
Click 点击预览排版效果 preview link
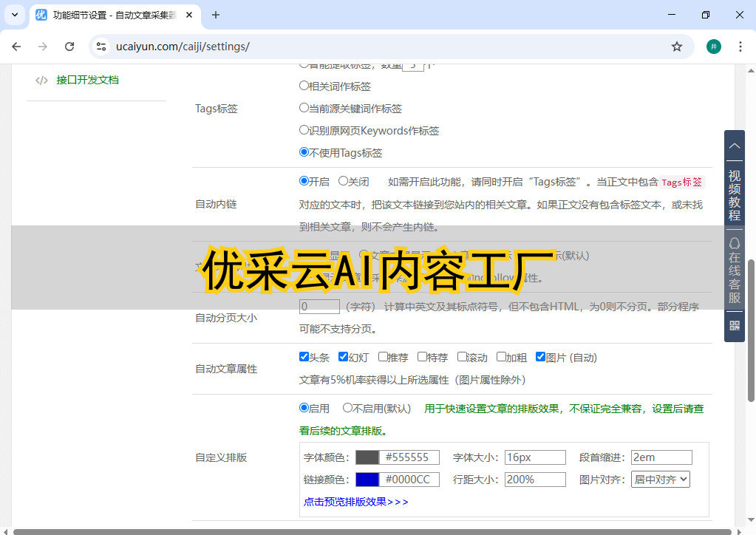(x=355, y=502)
